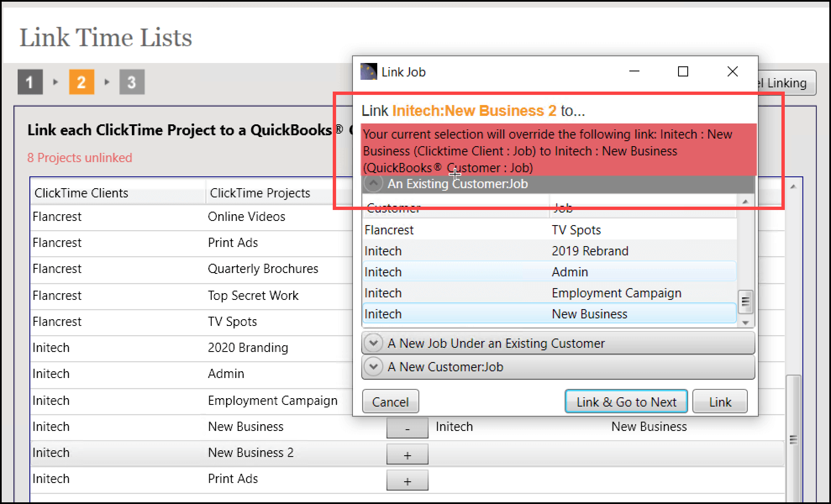Screen dimensions: 831x504
Task: Expand the A New Customer:Job section
Action: 558,367
